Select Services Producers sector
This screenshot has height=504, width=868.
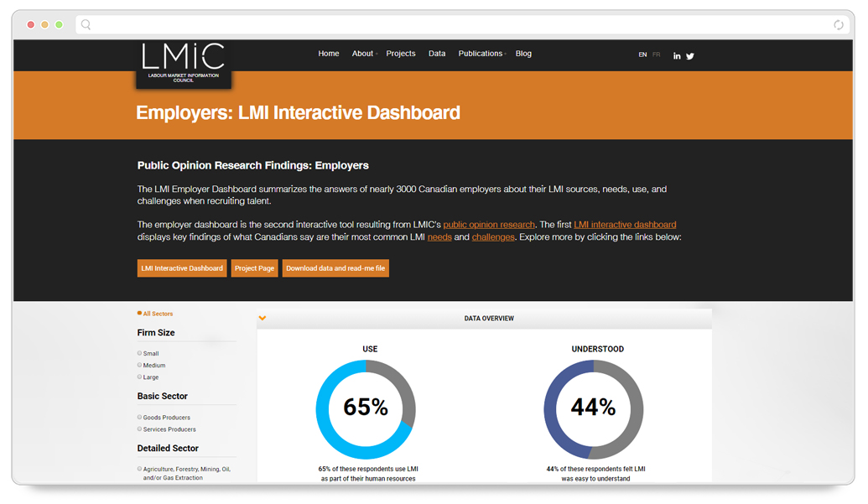[x=167, y=429]
